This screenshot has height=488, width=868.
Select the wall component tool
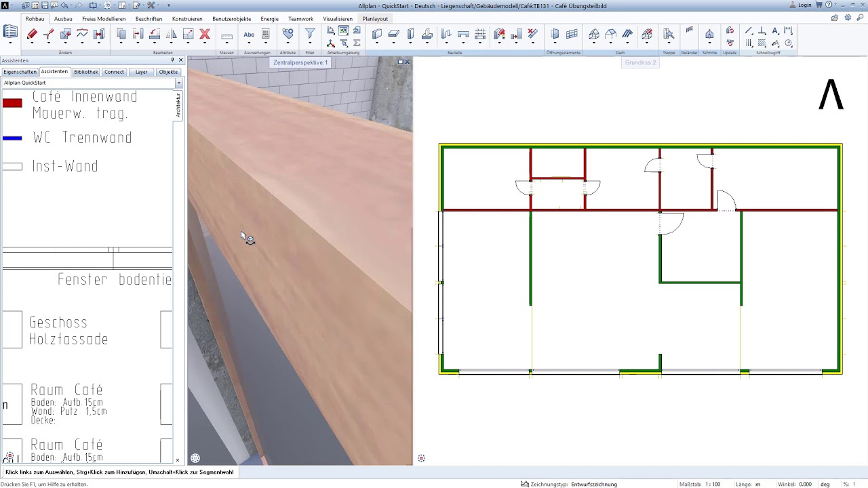coord(377,34)
